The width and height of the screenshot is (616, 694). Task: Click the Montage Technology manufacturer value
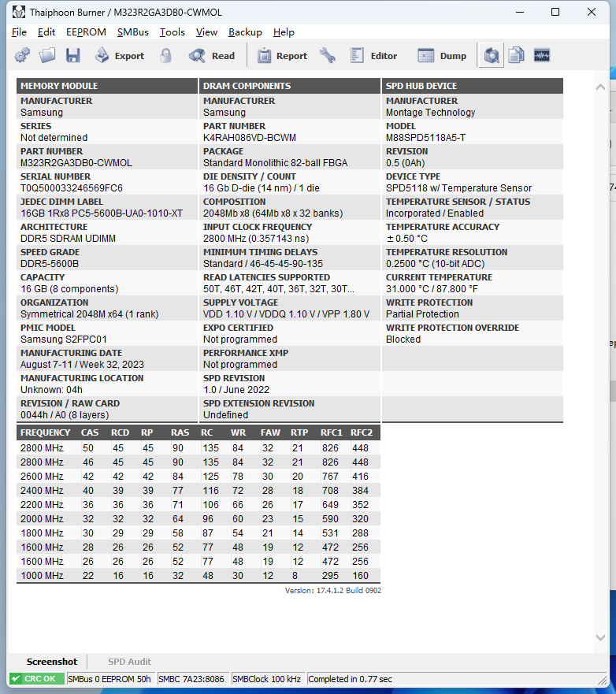(x=431, y=113)
